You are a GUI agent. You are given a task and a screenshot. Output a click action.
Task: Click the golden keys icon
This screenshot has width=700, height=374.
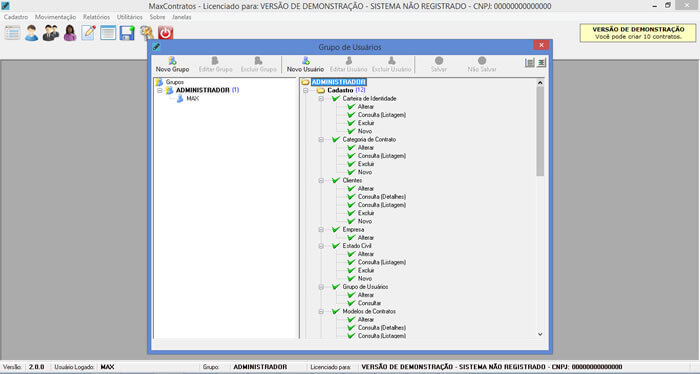tap(146, 33)
